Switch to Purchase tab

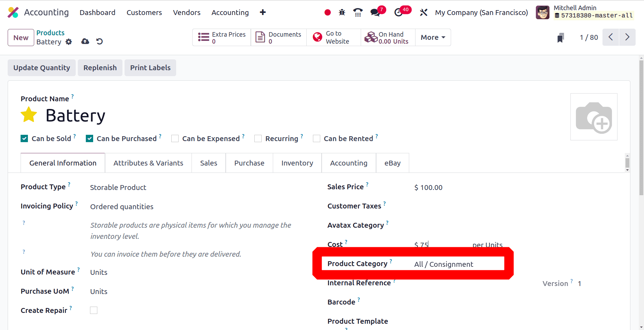point(249,163)
